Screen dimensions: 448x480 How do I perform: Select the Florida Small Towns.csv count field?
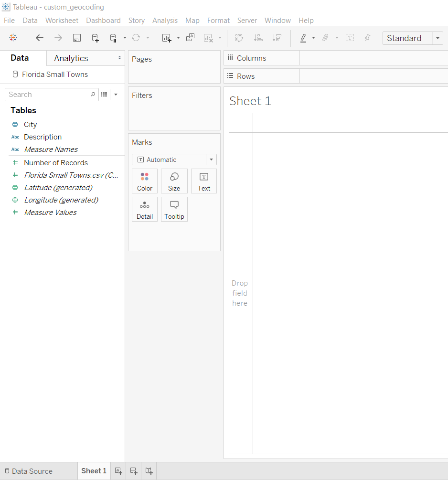tap(71, 175)
